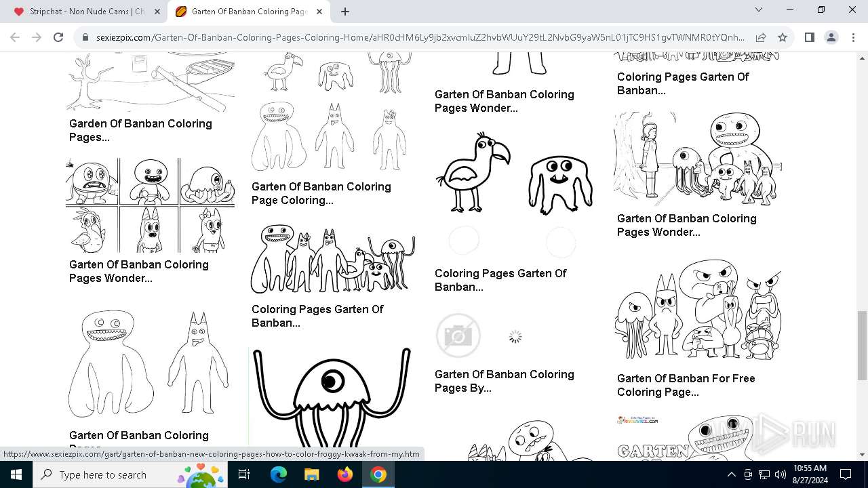
Task: Open "Garden Of Banban Coloring Pages..." link
Action: (140, 130)
